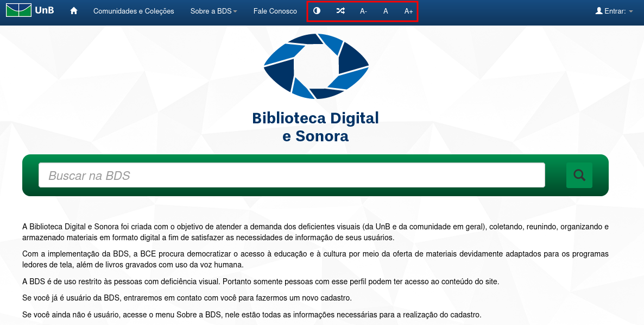Open the Fale Conosco page
Screen dimensions: 644x325
[275, 10]
